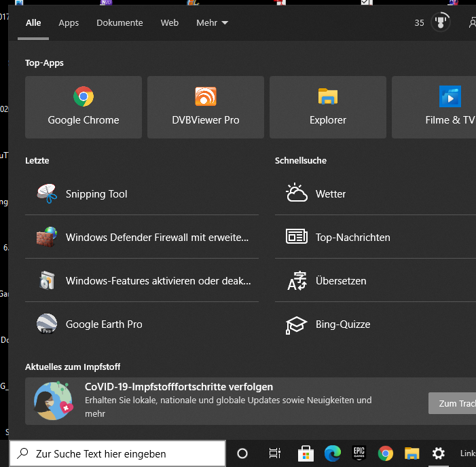Viewport: 476px width, 467px height.
Task: Open Snipping Tool from recent list
Action: point(142,193)
